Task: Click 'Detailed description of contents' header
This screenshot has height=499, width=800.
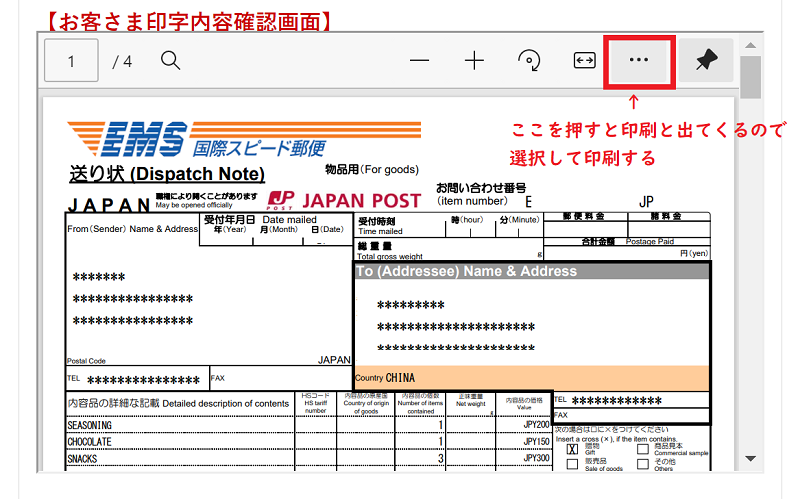Action: (x=226, y=404)
